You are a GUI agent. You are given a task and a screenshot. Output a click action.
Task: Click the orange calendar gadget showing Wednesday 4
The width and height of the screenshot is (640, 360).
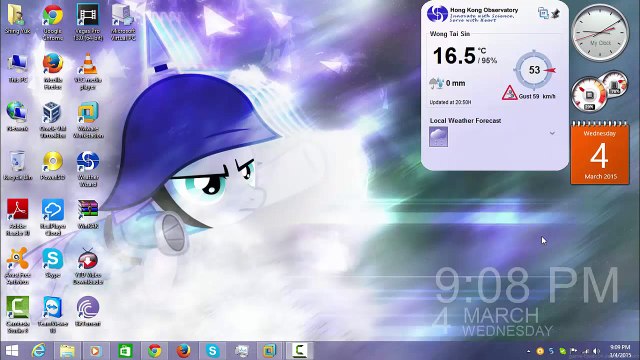pyautogui.click(x=600, y=153)
